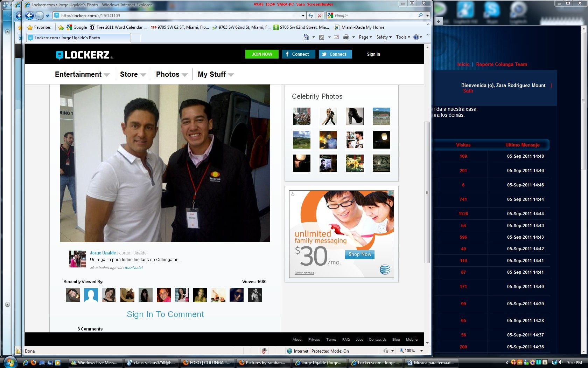Click the IE Back navigation button
588x368 pixels.
pyautogui.click(x=29, y=15)
